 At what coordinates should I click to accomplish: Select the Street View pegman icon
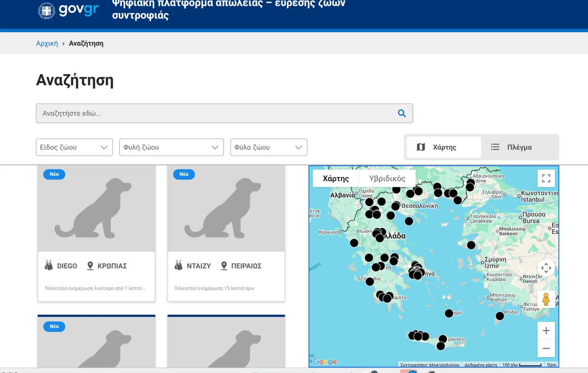(x=546, y=300)
